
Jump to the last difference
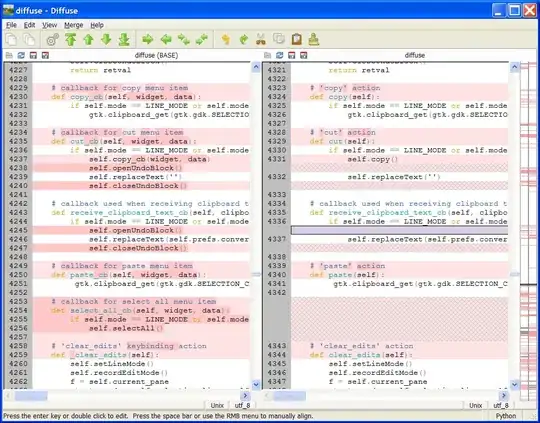124,40
